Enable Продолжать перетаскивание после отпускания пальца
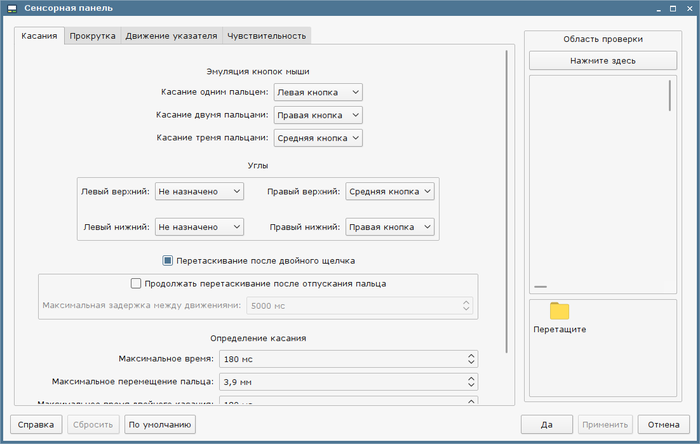 (x=137, y=283)
